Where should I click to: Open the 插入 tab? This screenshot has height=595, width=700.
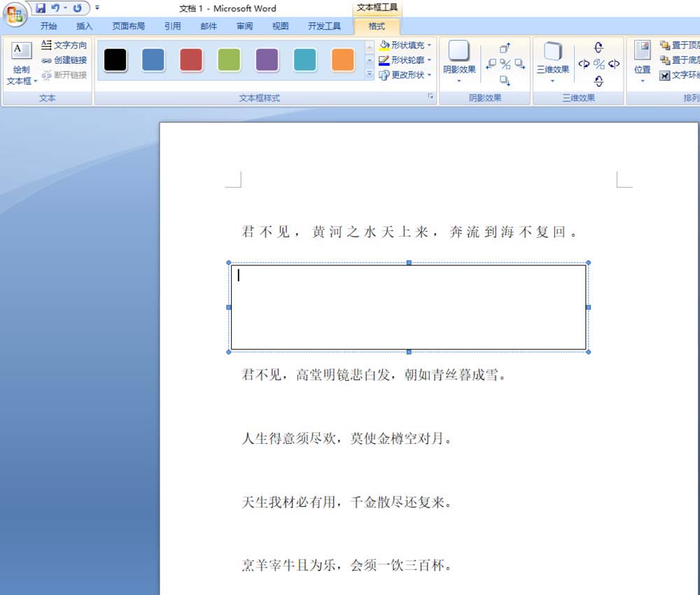coord(85,27)
